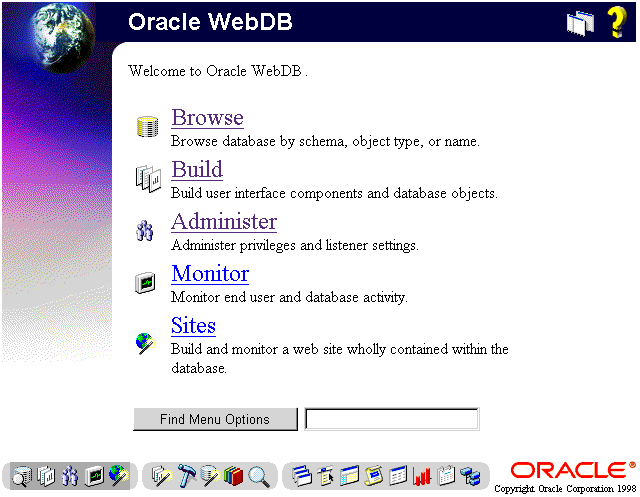This screenshot has width=640, height=497.
Task: Click the documents chart icon beside Build
Action: (148, 179)
